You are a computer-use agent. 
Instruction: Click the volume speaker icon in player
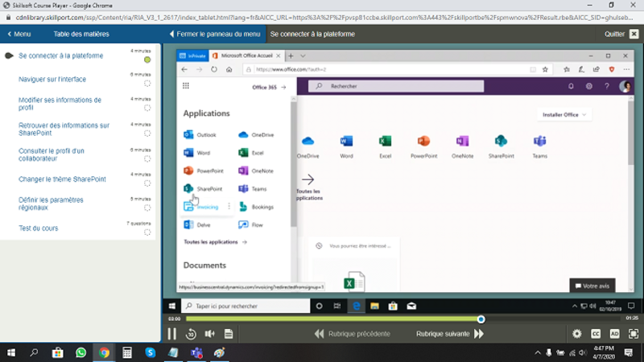point(210,334)
